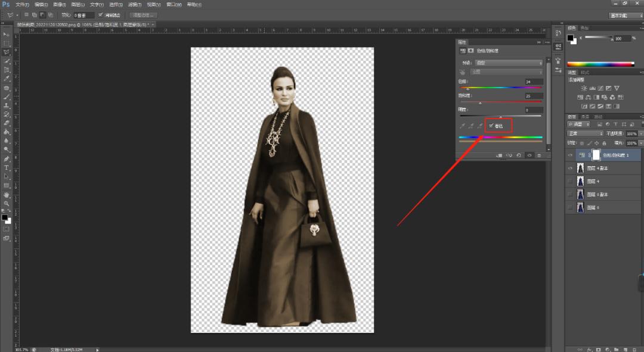Select the Hand tool
Viewport: 644px width, 352px height.
[7, 195]
